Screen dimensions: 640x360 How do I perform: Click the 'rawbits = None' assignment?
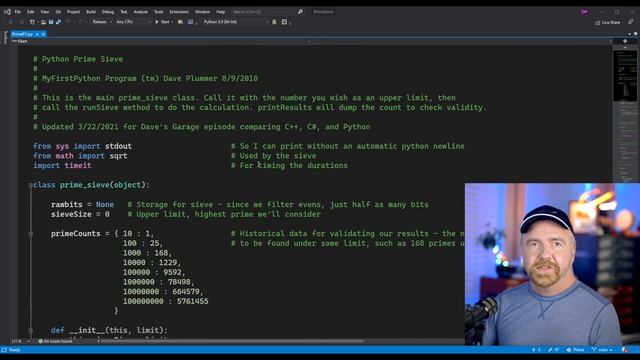pos(82,204)
